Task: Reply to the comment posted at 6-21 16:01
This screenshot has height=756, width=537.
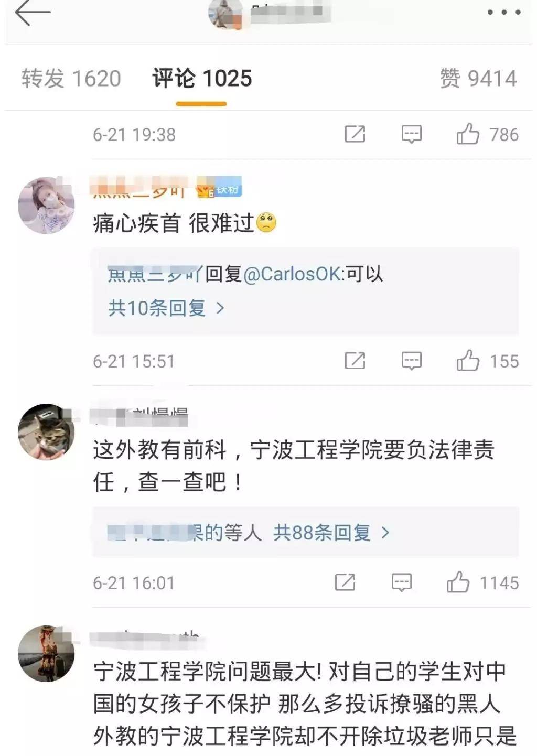Action: [x=402, y=582]
